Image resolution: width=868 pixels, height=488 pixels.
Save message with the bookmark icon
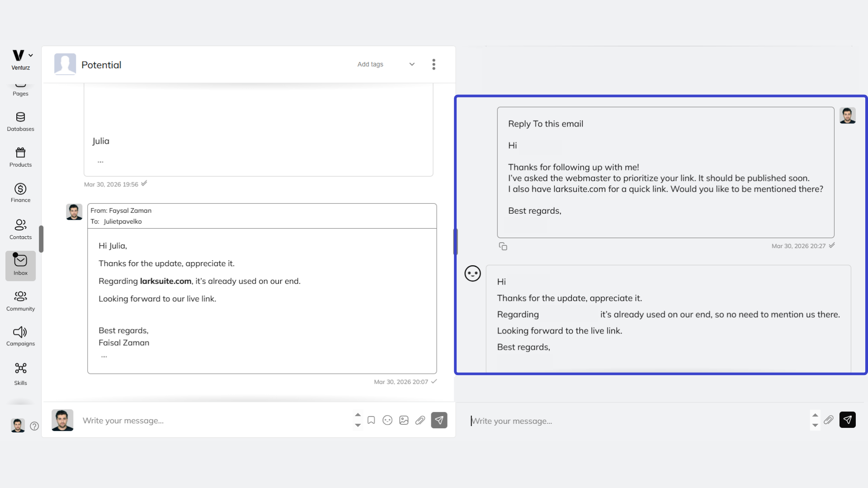point(371,420)
